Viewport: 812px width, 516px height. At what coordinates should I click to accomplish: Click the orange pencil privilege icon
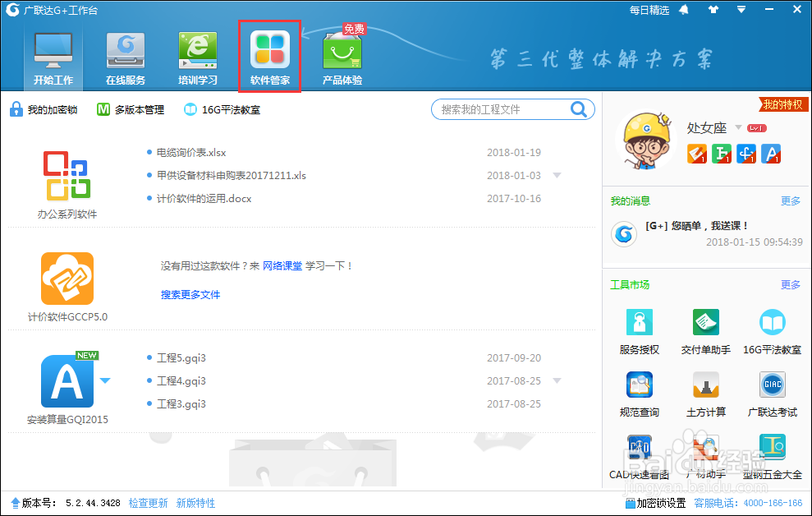[697, 154]
